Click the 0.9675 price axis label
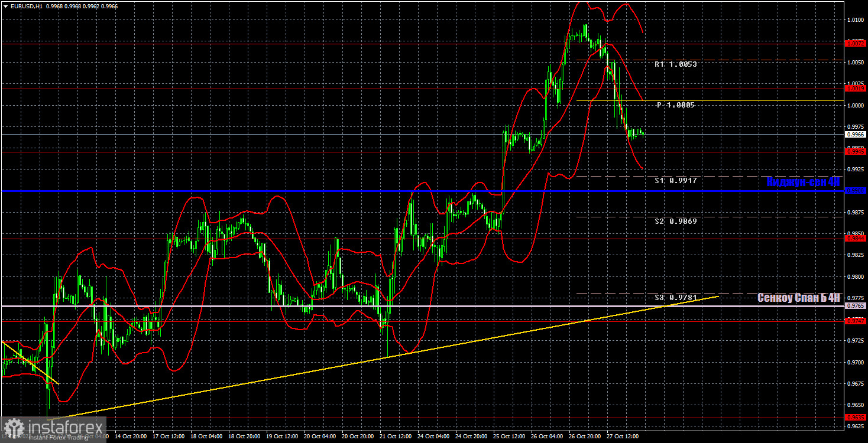The width and height of the screenshot is (868, 443). [x=856, y=384]
